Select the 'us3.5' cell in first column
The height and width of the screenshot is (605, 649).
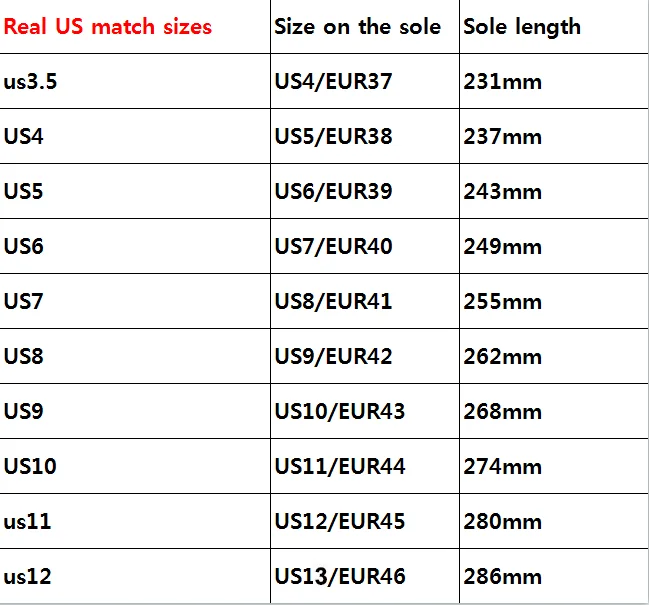click(x=31, y=82)
